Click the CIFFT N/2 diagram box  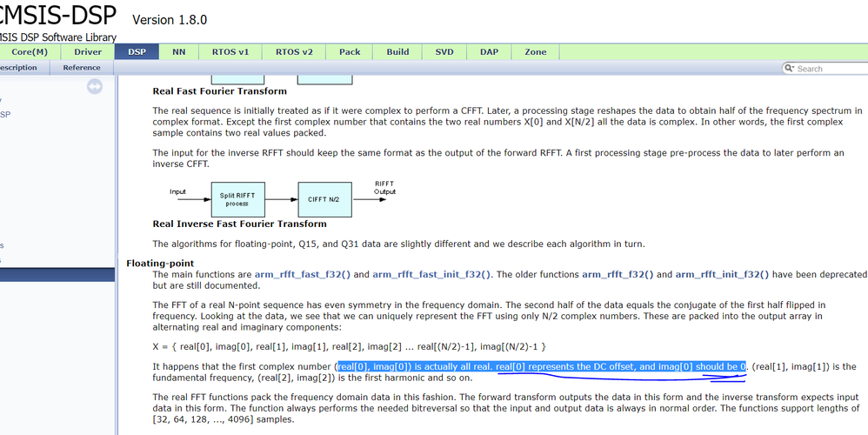pos(324,199)
